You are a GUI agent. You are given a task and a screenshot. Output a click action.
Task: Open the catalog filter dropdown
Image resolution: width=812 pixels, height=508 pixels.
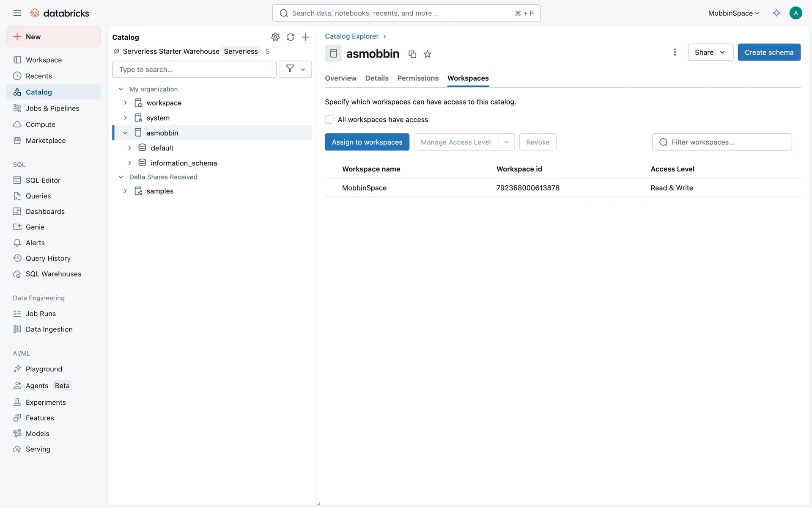295,69
